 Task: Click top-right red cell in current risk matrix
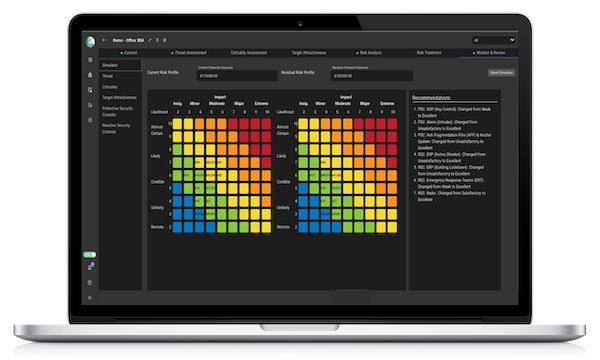pyautogui.click(x=266, y=124)
